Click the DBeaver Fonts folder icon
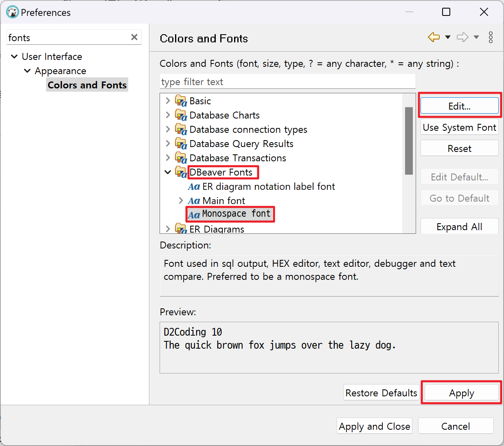 pyautogui.click(x=181, y=172)
